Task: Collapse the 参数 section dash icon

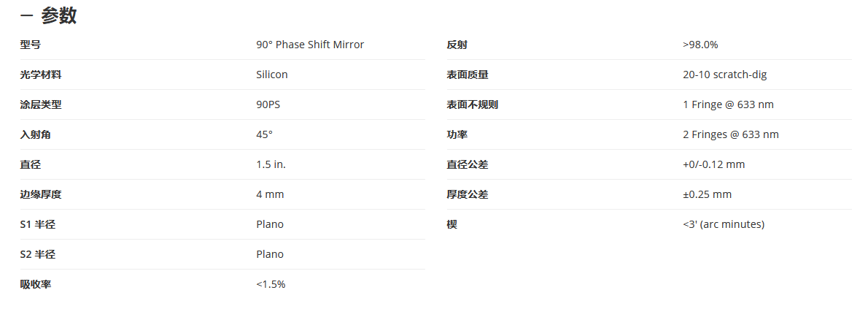Action: (x=26, y=16)
